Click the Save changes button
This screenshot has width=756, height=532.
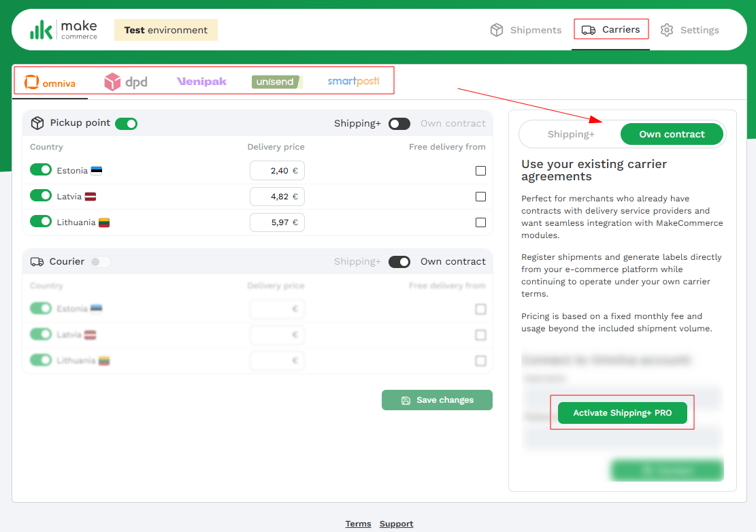coord(437,400)
